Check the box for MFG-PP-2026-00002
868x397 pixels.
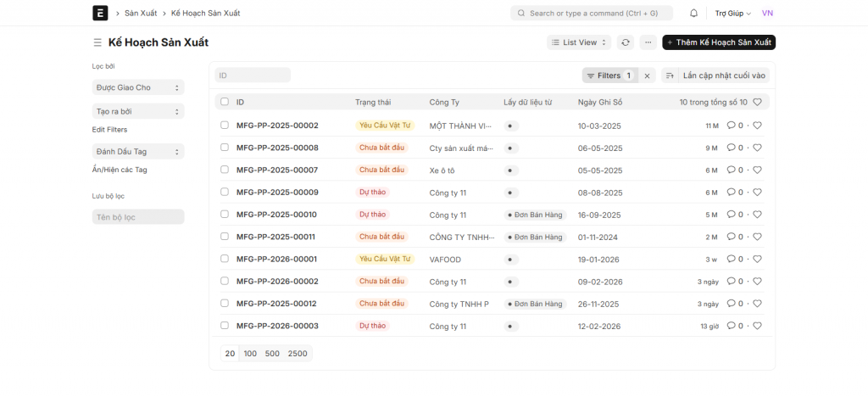[x=224, y=281]
